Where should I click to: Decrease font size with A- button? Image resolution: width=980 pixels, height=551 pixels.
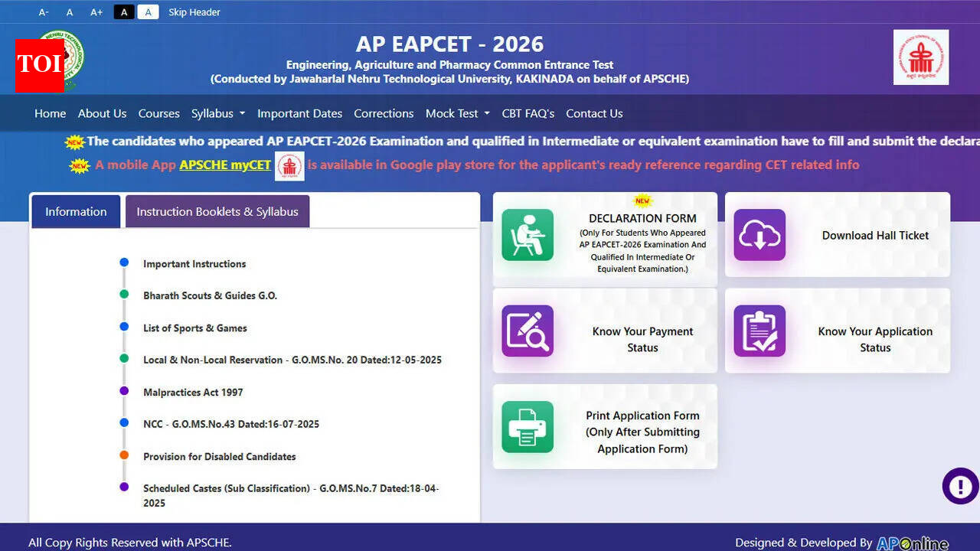pyautogui.click(x=44, y=12)
